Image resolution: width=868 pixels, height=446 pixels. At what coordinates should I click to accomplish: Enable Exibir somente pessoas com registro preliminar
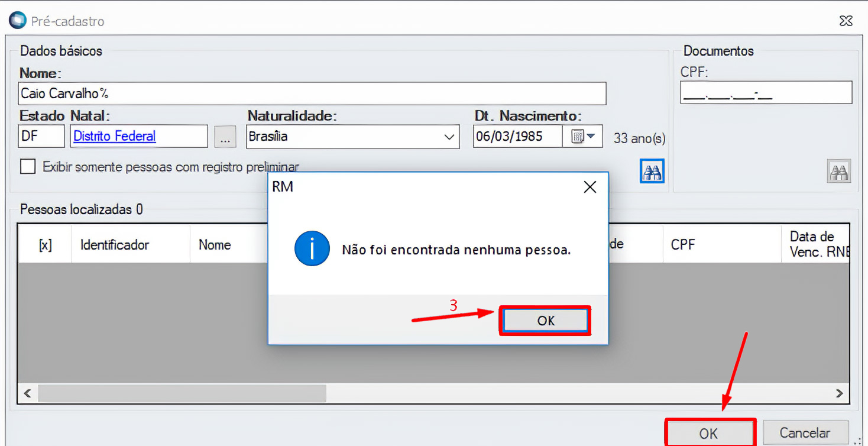28,167
